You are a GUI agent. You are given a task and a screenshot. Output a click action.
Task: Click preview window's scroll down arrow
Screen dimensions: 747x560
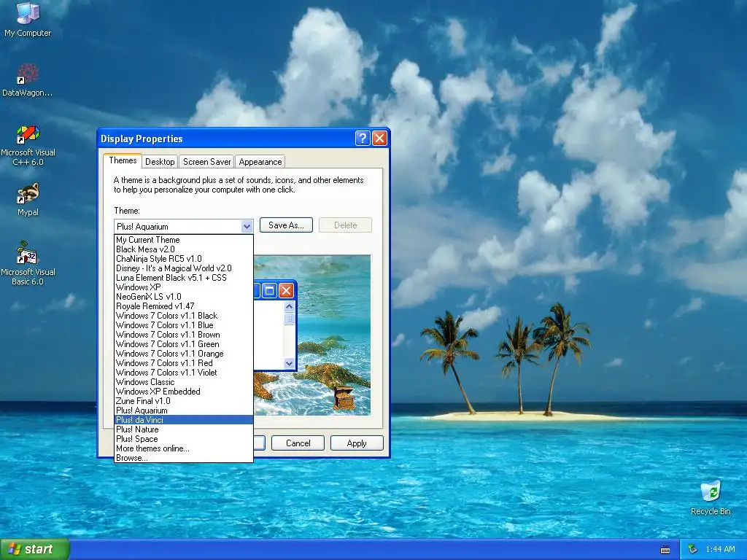pos(289,363)
